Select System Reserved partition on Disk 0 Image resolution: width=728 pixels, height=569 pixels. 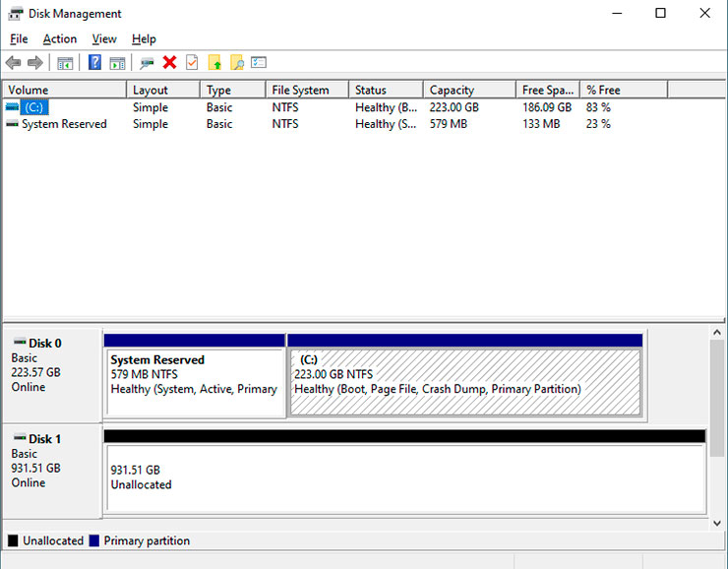(195, 375)
